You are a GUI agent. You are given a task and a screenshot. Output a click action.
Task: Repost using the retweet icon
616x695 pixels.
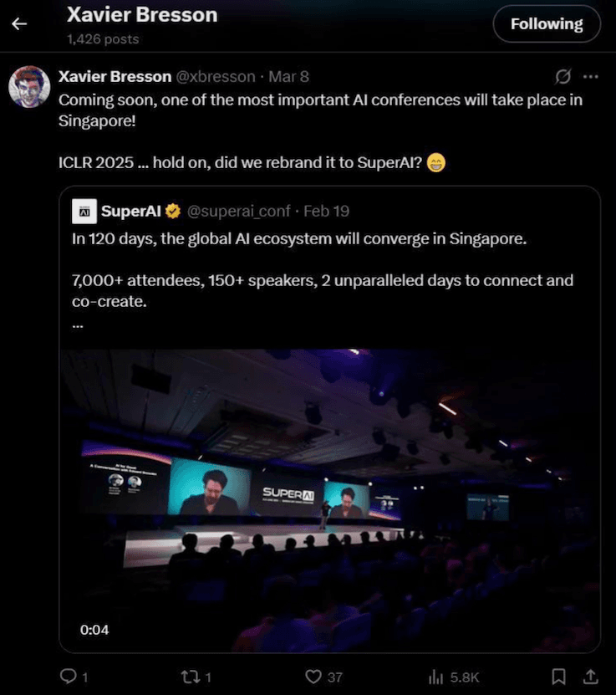click(191, 677)
